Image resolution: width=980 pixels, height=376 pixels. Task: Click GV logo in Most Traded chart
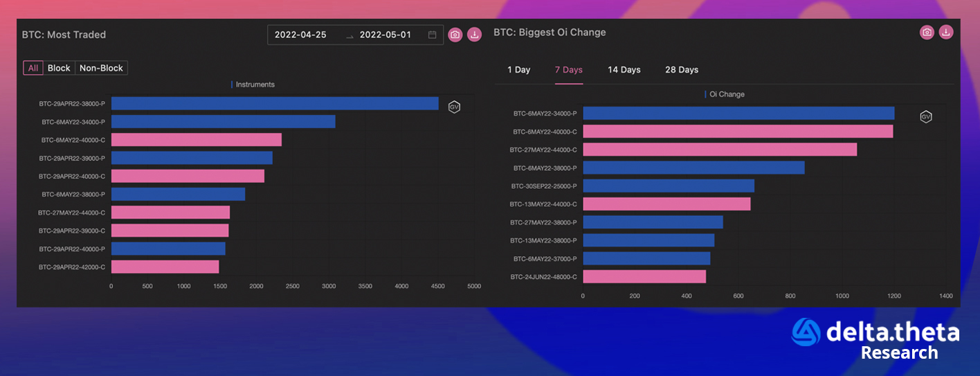pyautogui.click(x=454, y=107)
